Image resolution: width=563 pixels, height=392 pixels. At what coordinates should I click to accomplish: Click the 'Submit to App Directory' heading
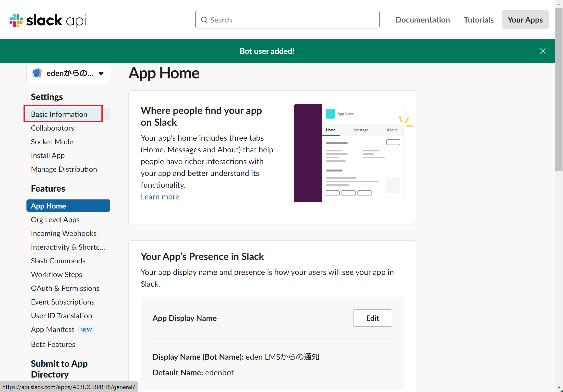(59, 369)
